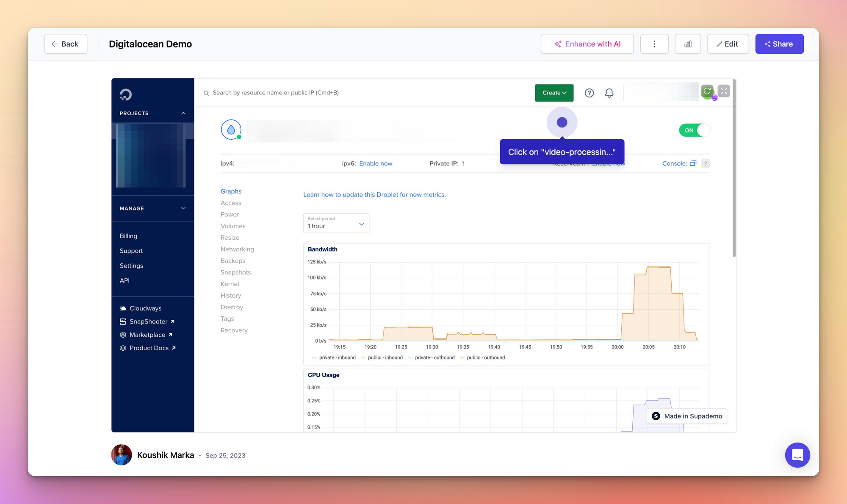Open the Networking tab
The width and height of the screenshot is (847, 504).
237,249
